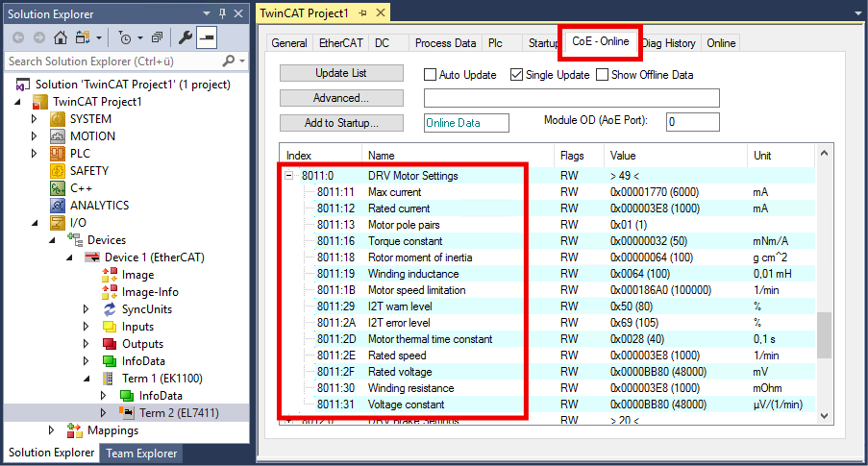Open Properties via the wrench icon
This screenshot has width=868, height=466.
185,37
